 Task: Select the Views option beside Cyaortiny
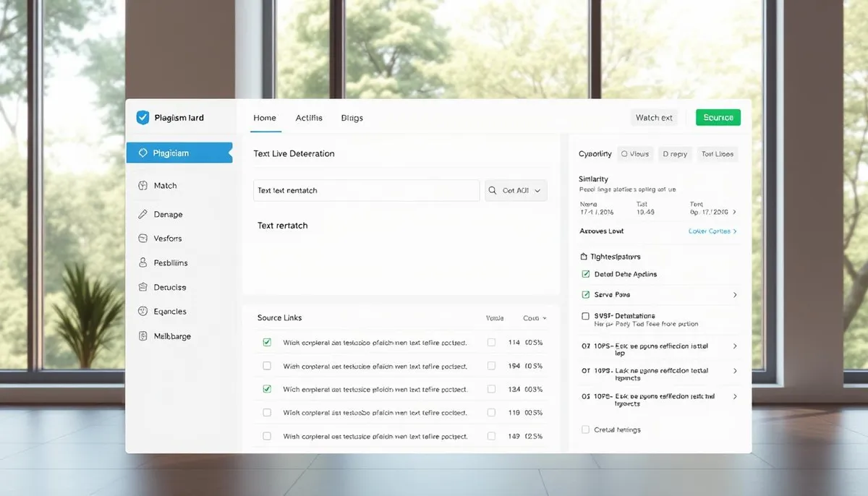635,154
